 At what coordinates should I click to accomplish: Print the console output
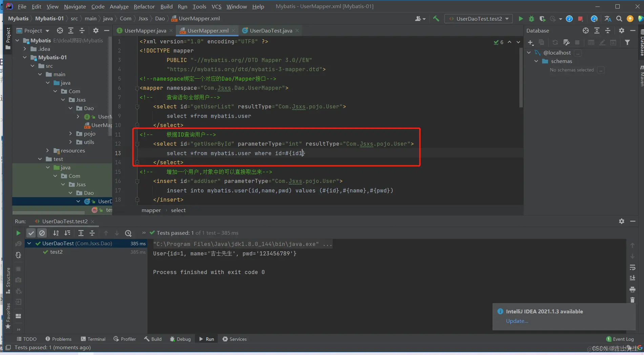point(632,289)
